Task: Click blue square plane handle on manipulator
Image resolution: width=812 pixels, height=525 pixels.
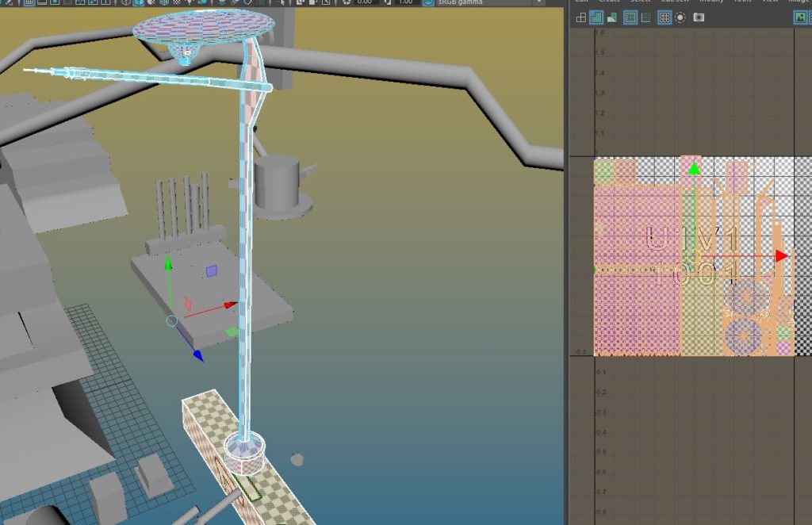Action: [211, 271]
